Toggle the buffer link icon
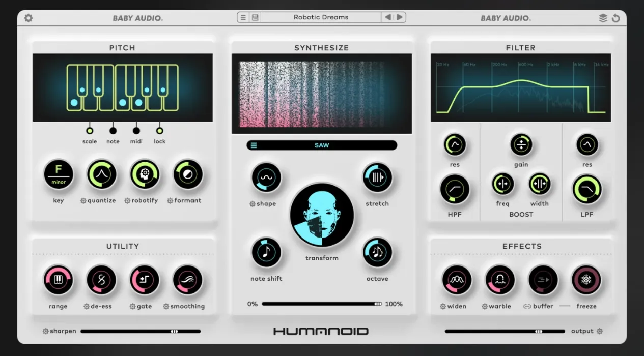The image size is (644, 356). (x=527, y=307)
